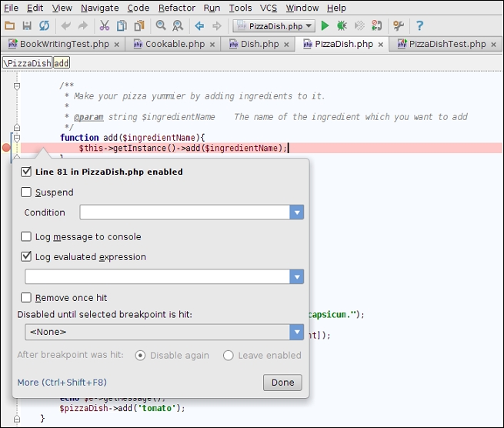Click the Redo arrow icon
Screen dimensions: 504x428
(x=83, y=25)
